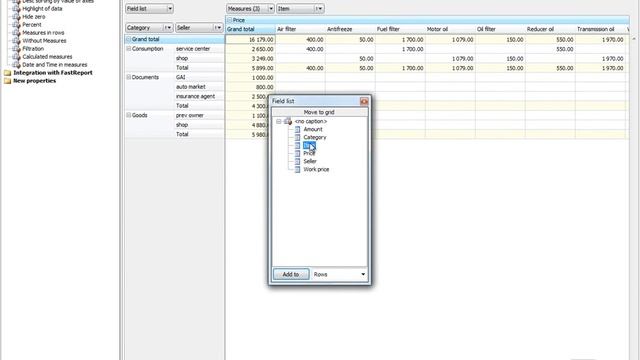Collapse the Goods category row
The height and width of the screenshot is (360, 640).
[x=129, y=116]
